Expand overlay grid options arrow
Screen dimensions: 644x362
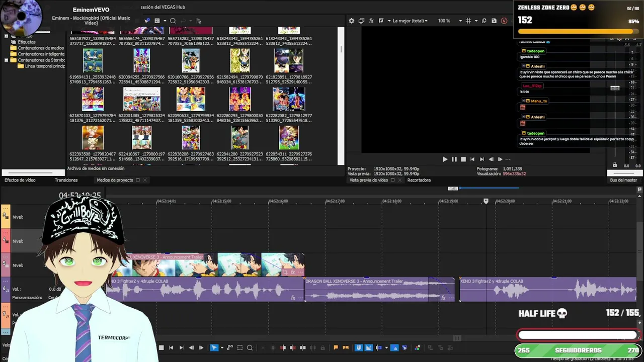tap(475, 21)
